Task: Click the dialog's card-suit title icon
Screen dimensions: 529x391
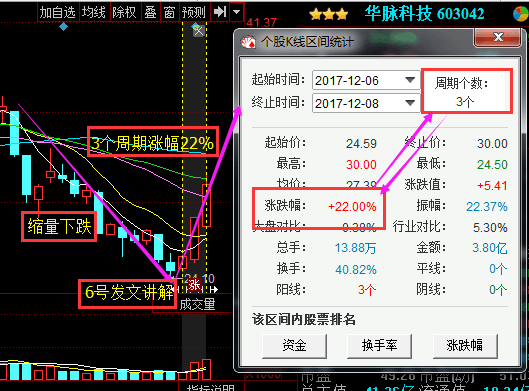Action: coord(248,43)
